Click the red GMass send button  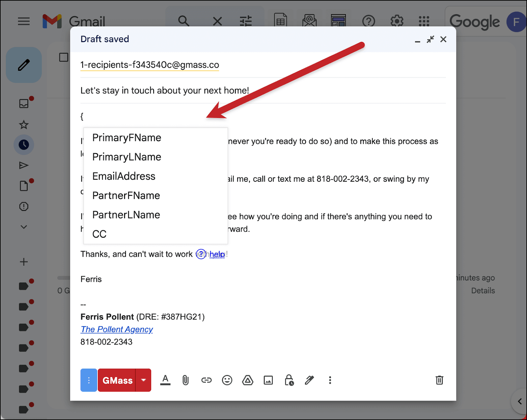point(117,380)
